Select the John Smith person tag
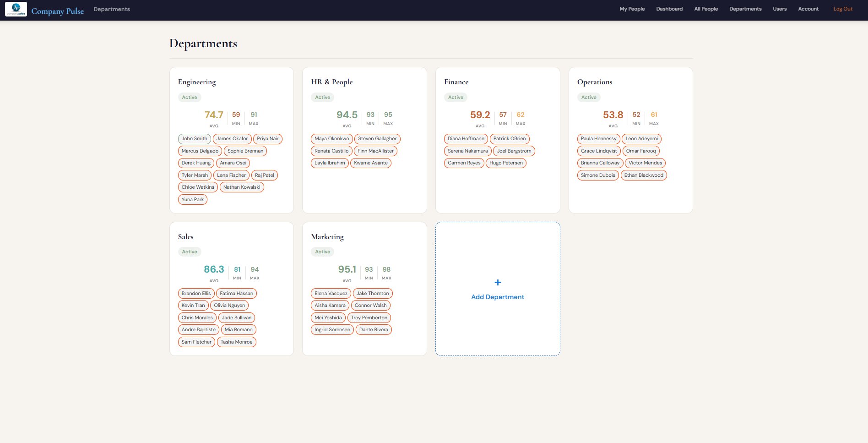The width and height of the screenshot is (868, 443). click(x=194, y=139)
